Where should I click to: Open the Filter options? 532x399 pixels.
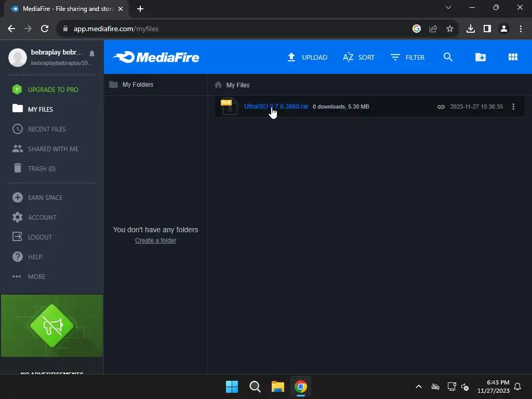(407, 57)
